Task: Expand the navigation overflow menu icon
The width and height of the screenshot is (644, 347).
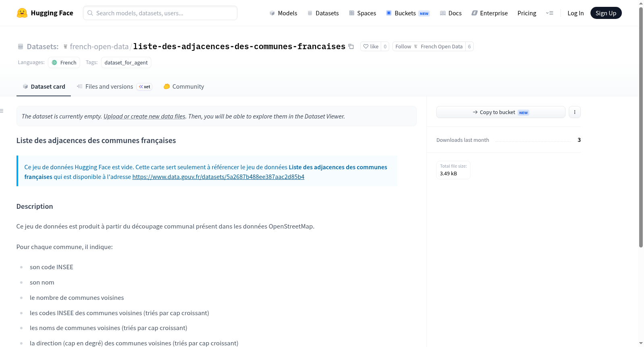Action: tap(549, 13)
